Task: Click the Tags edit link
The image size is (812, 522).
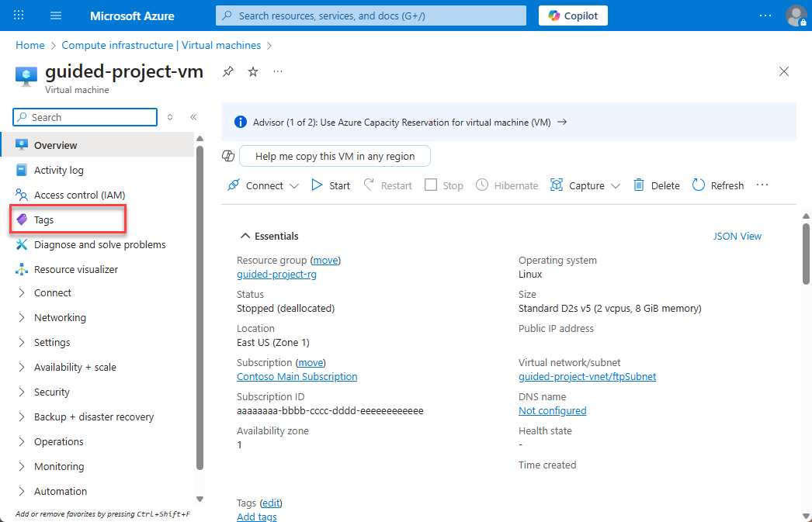Action: coord(271,503)
